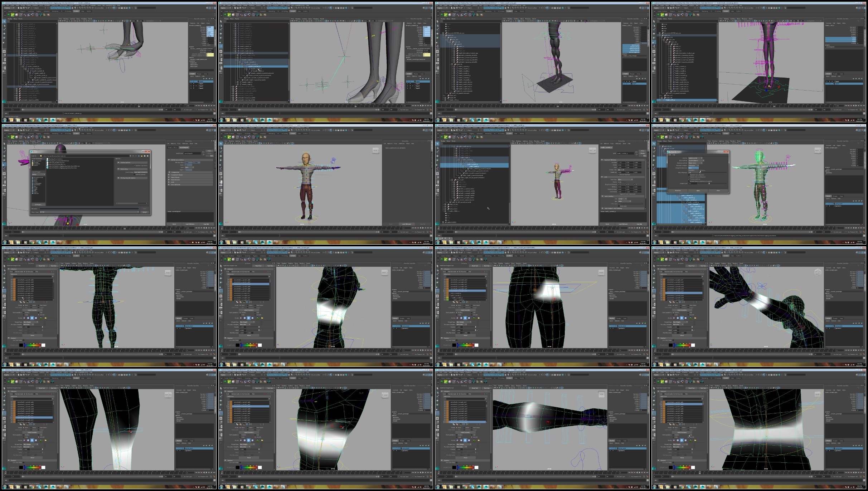This screenshot has height=491, width=868.
Task: Click Cancel in the Open dialog
Action: pyautogui.click(x=145, y=212)
